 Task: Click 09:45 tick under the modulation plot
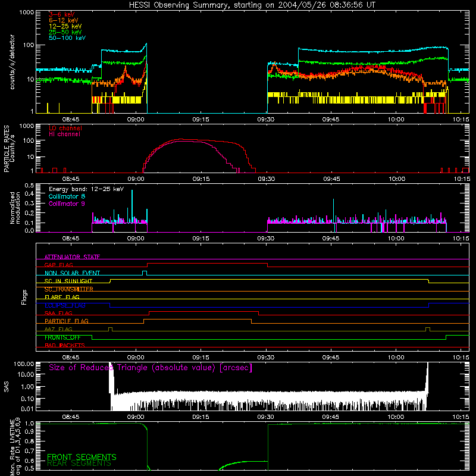click(331, 239)
